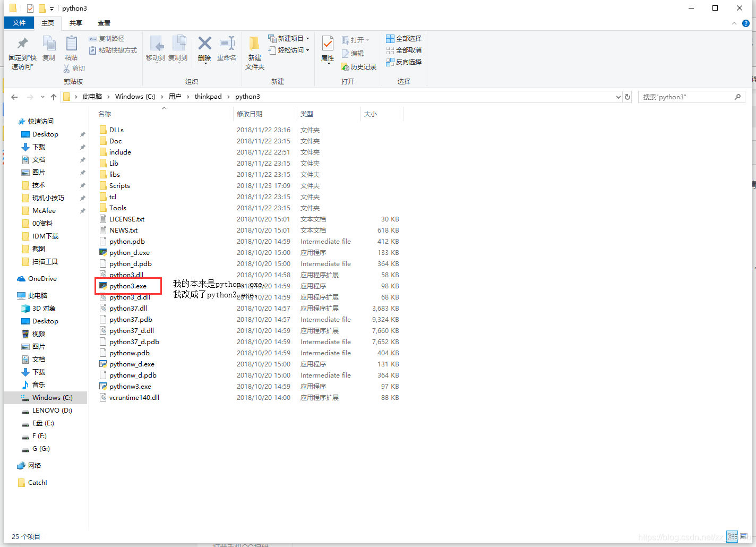Sort by Name (名称) column header
Image resolution: width=756 pixels, height=547 pixels.
pyautogui.click(x=105, y=114)
